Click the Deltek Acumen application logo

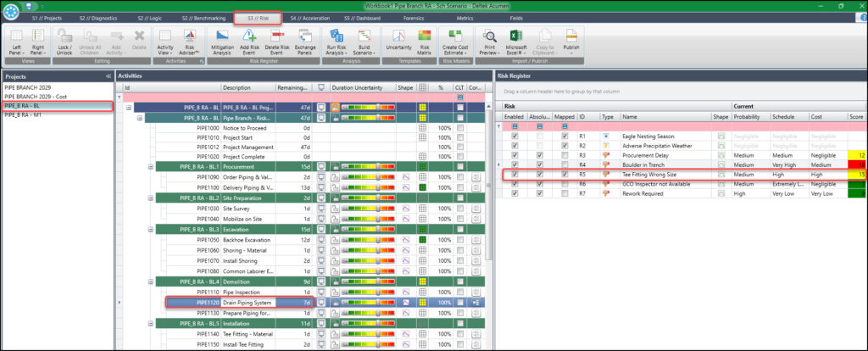tap(10, 10)
